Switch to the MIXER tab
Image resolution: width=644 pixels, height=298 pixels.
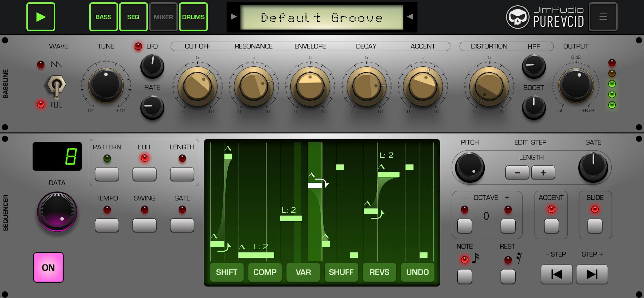click(163, 17)
